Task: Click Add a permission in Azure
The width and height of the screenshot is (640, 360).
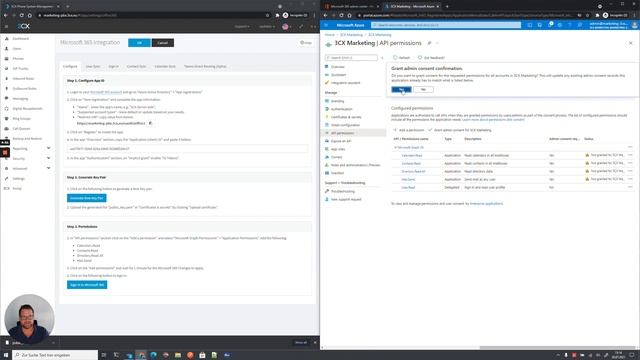Action: pyautogui.click(x=409, y=130)
